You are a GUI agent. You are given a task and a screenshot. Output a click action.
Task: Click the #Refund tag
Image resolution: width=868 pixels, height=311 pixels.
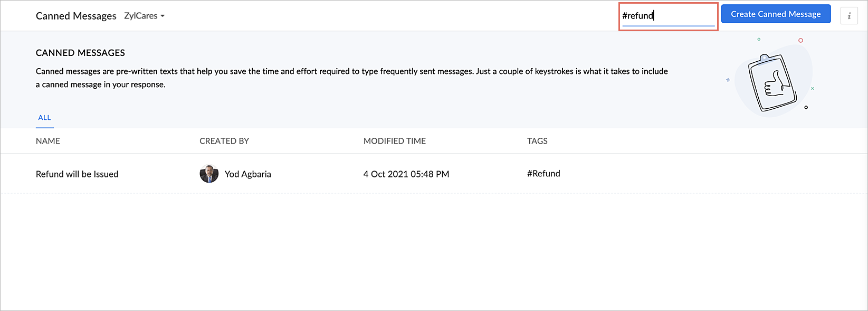click(543, 173)
